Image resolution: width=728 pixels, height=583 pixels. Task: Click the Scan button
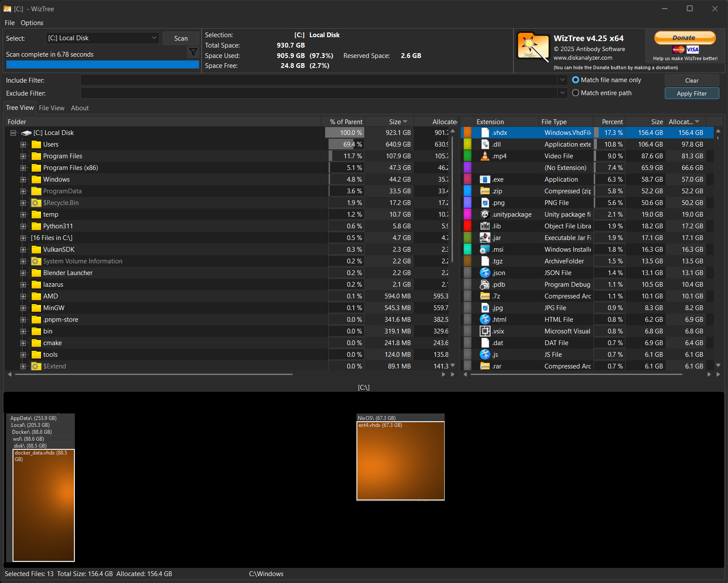click(x=181, y=38)
